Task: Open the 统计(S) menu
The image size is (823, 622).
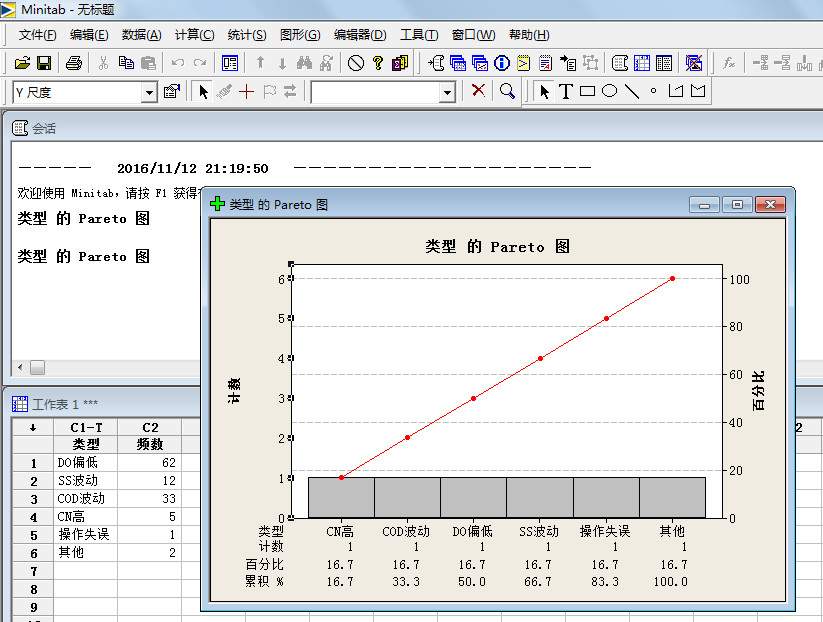Action: point(247,35)
